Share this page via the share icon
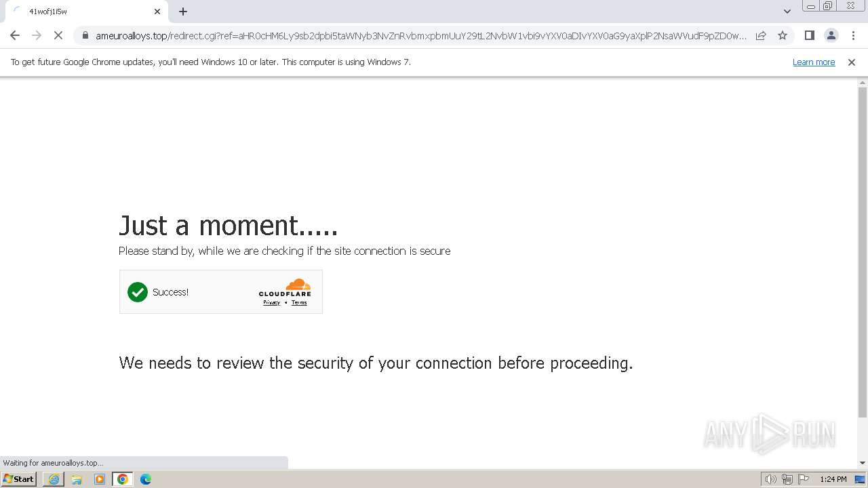Image resolution: width=868 pixels, height=488 pixels. click(761, 35)
